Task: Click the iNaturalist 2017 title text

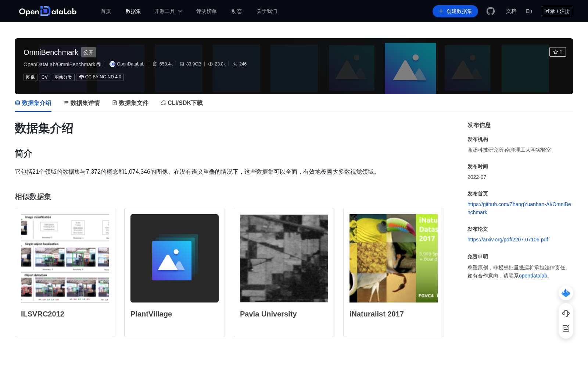Action: (377, 314)
